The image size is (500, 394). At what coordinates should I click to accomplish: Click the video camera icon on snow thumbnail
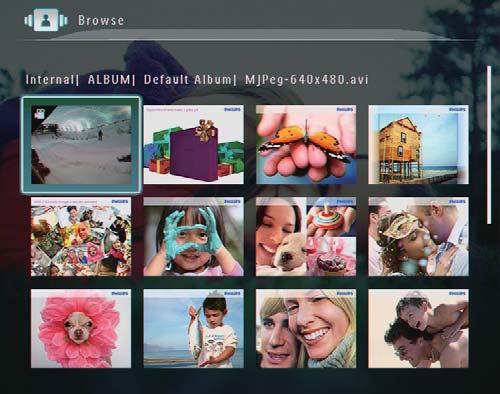click(x=40, y=114)
